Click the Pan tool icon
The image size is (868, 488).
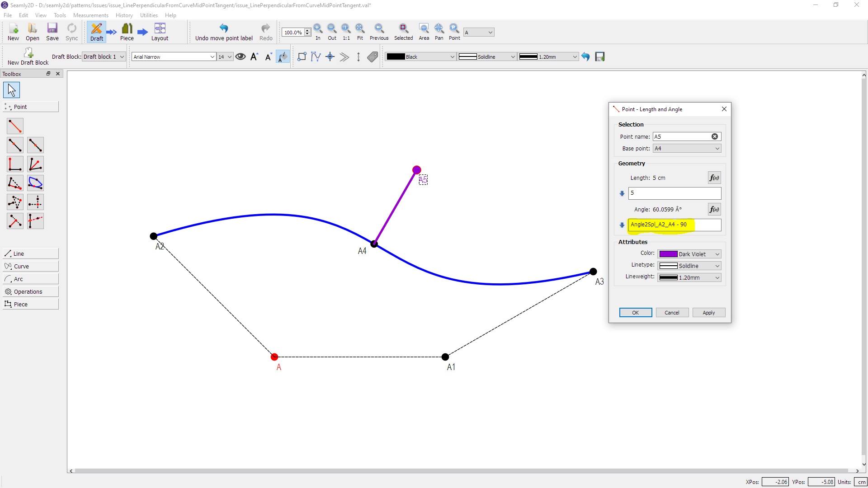coord(439,29)
